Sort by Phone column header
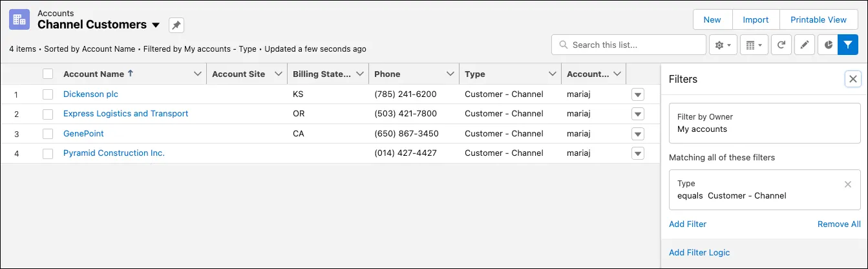 (x=387, y=74)
